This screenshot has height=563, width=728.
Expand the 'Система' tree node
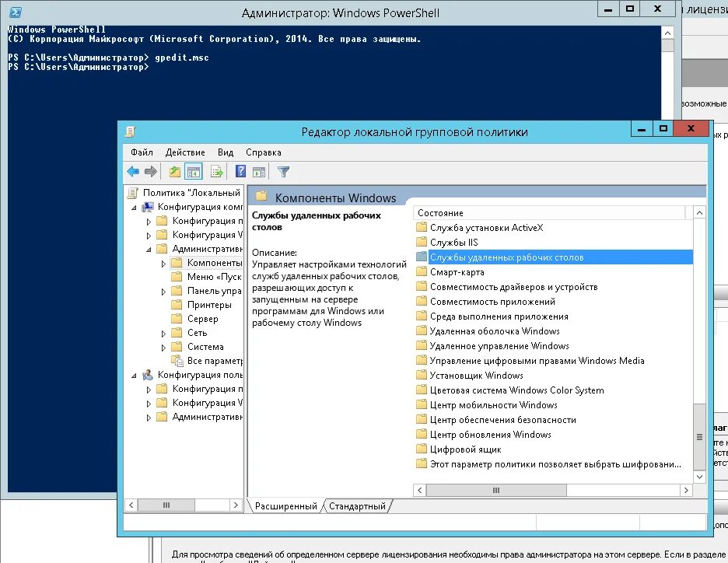click(x=163, y=347)
